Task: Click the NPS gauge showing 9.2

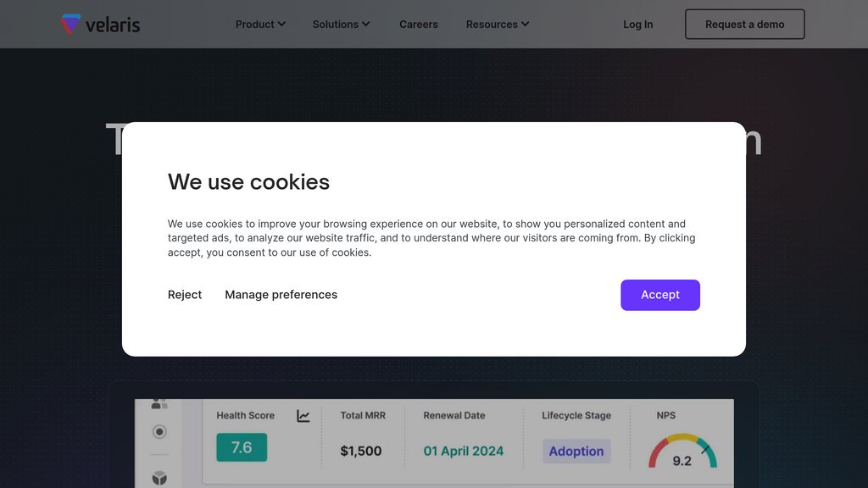Action: [682, 451]
